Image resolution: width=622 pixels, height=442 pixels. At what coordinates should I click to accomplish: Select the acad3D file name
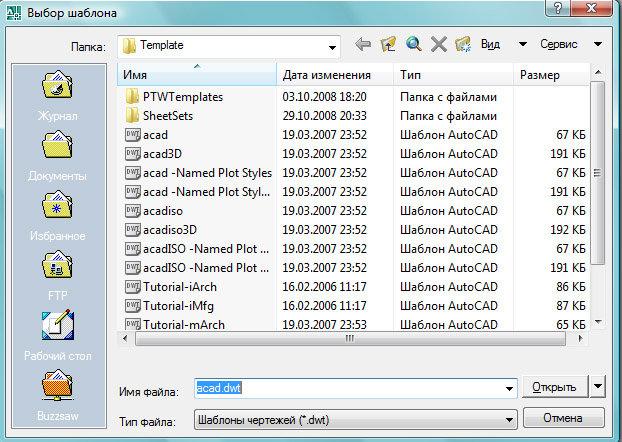(x=162, y=154)
